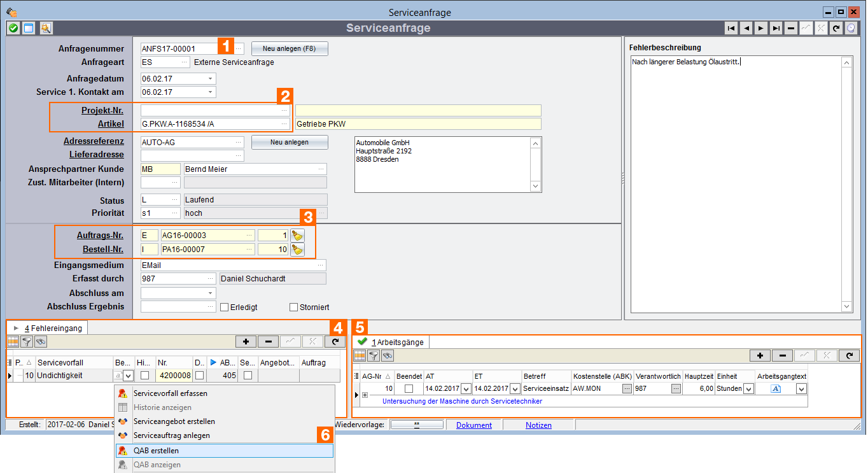
Task: Click into the Fehlerbeschreibung text area
Action: click(735, 185)
